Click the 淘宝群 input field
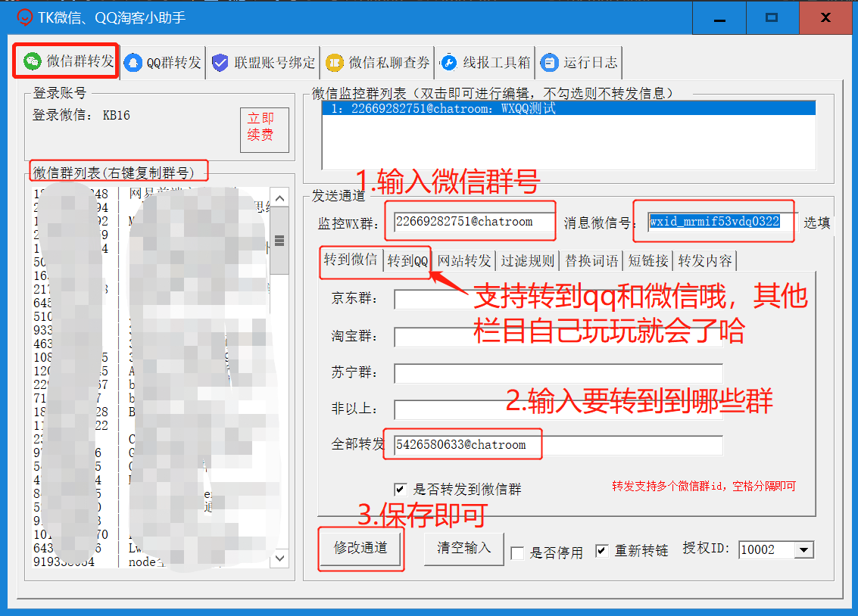Screen dimensions: 858x616 point(558,337)
